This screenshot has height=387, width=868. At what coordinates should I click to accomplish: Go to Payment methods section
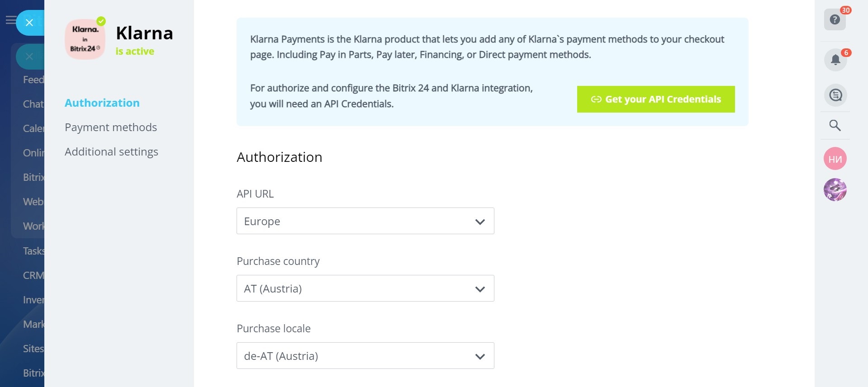[111, 127]
